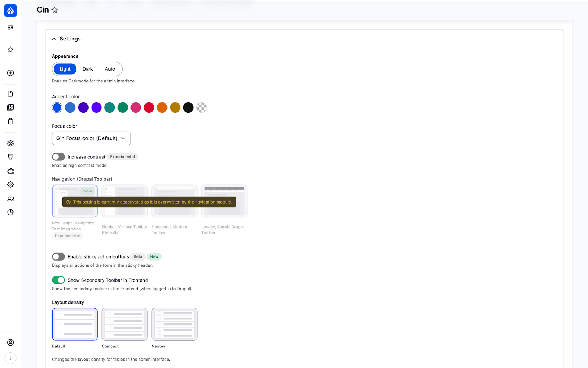Open People users icon in sidebar
The image size is (588, 368).
coord(10,199)
